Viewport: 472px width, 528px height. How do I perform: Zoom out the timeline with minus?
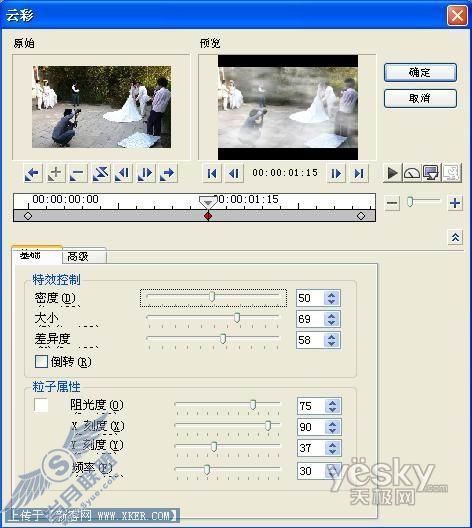(x=392, y=203)
